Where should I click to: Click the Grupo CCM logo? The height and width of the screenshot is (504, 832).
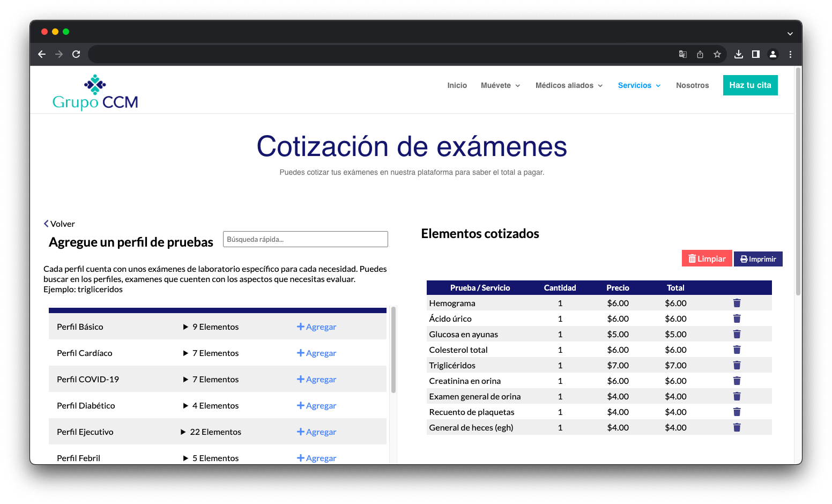tap(95, 92)
